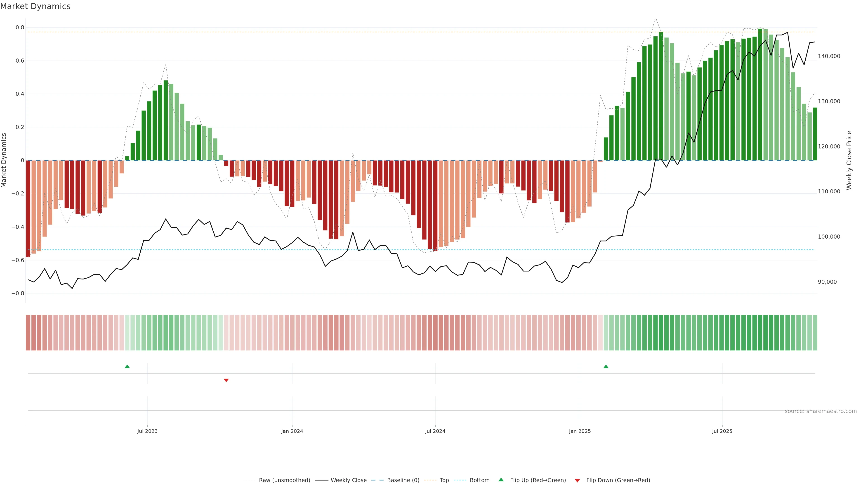Click the Flip Up (Red→Green) legend triangle icon

(501, 480)
